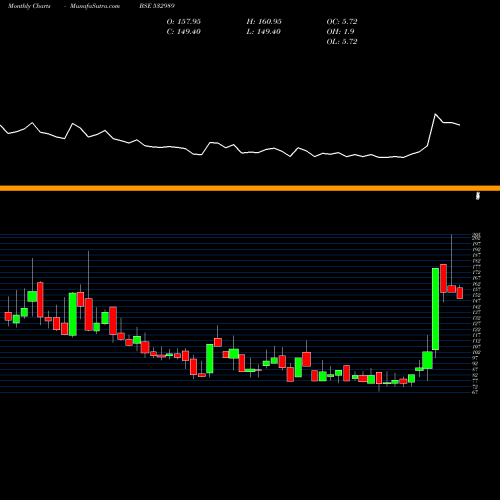Click the 'OH: 1.9' reading
Screen dimensions: 500x500
click(x=340, y=32)
